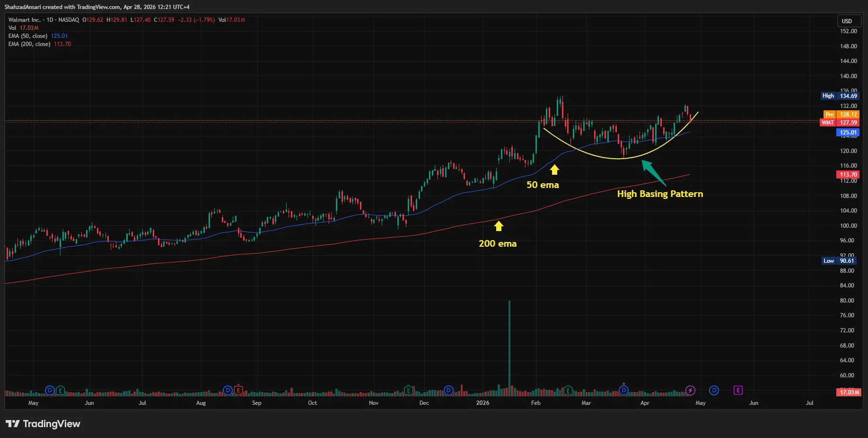Open the USD currency selector
The image size is (868, 438).
coord(849,21)
